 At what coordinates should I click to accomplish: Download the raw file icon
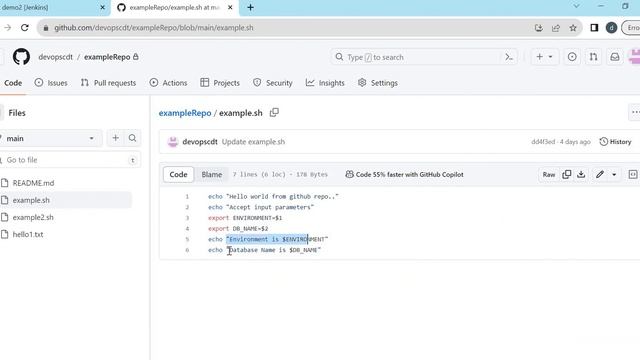(x=581, y=174)
